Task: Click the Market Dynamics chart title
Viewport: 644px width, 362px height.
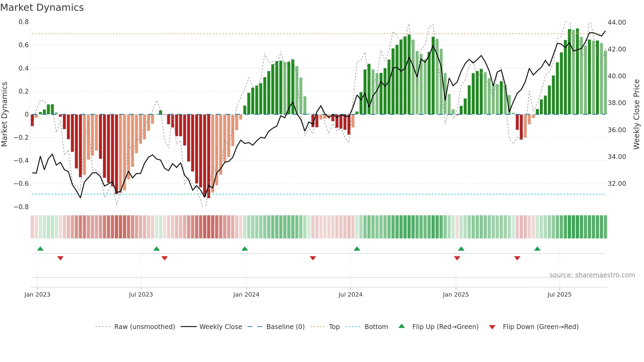Action: pyautogui.click(x=42, y=8)
